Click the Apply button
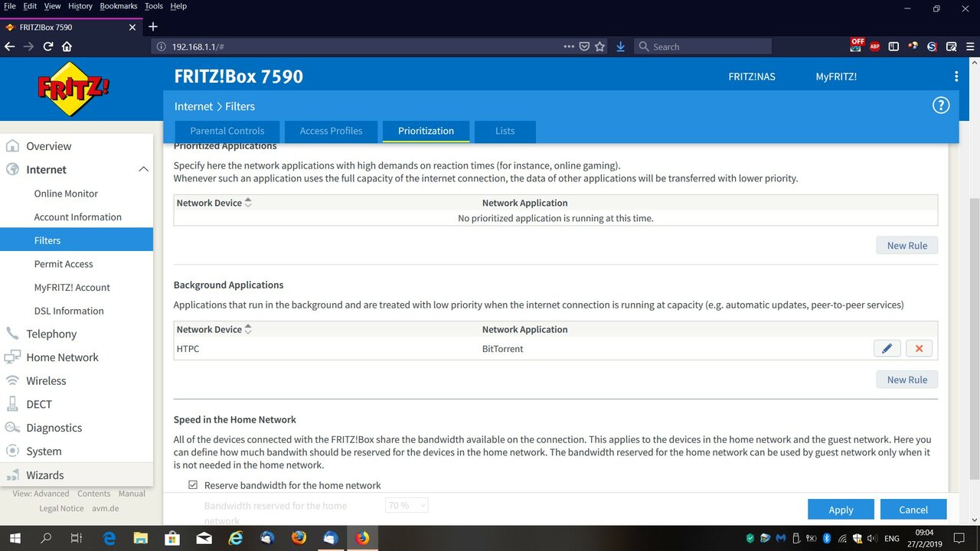The height and width of the screenshot is (551, 980). tap(841, 510)
